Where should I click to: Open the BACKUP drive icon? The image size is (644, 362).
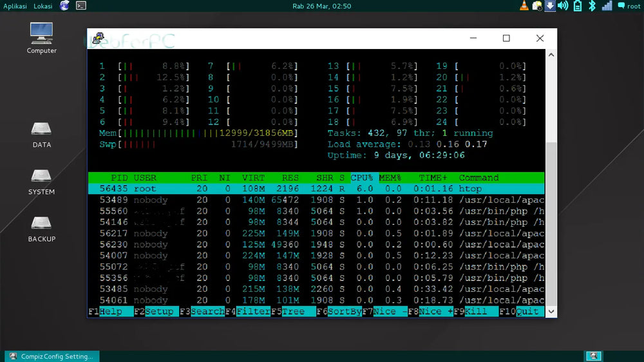pyautogui.click(x=41, y=229)
